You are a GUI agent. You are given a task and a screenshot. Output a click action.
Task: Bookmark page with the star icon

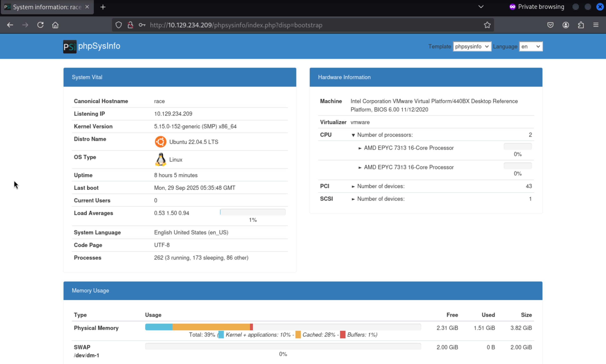tap(487, 25)
